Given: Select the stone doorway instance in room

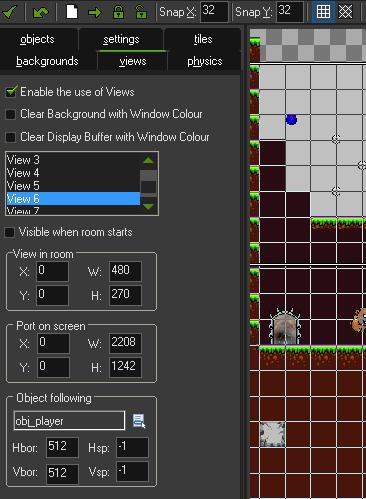Looking at the screenshot, I should pyautogui.click(x=285, y=326).
